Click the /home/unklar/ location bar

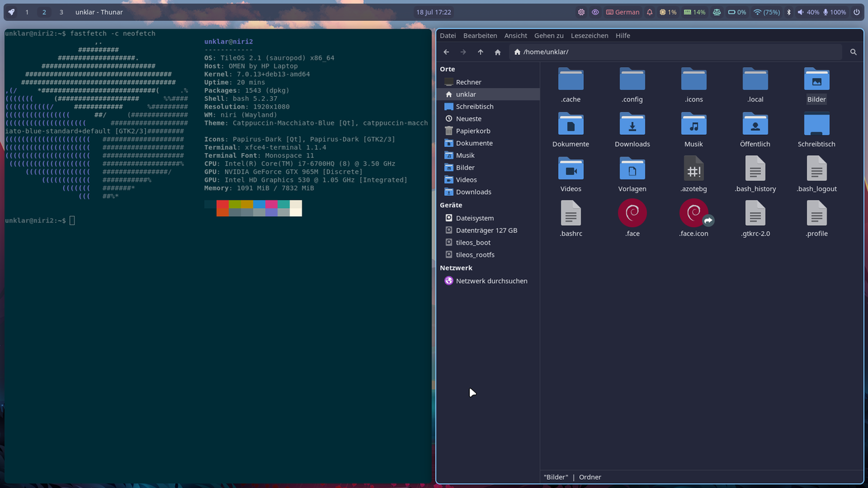point(676,52)
